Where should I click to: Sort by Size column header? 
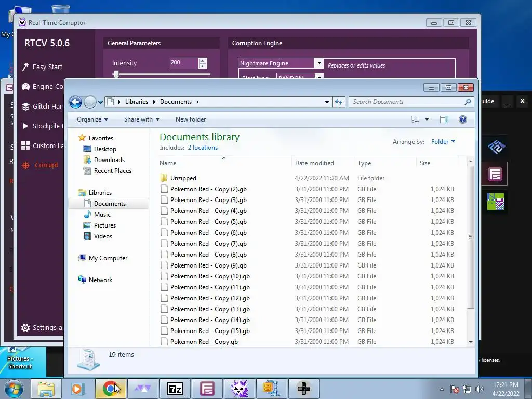pos(437,163)
